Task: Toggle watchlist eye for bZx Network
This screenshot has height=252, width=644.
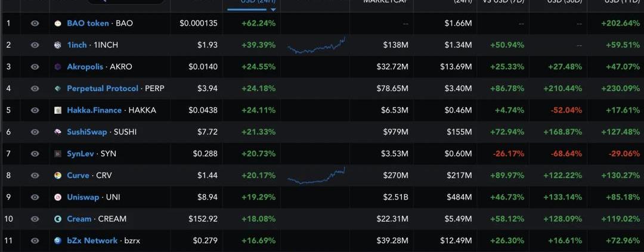Action: coord(35,241)
